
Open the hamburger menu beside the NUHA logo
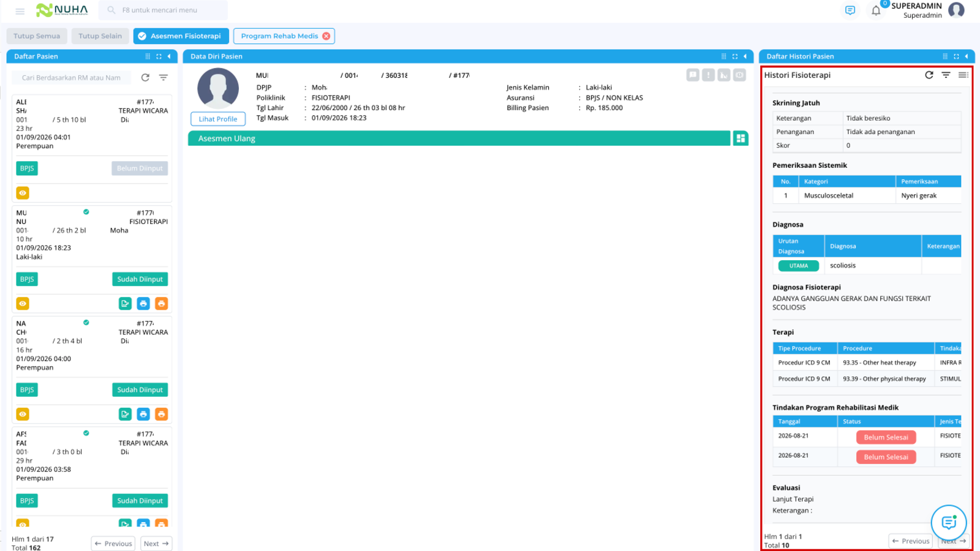[x=20, y=10]
